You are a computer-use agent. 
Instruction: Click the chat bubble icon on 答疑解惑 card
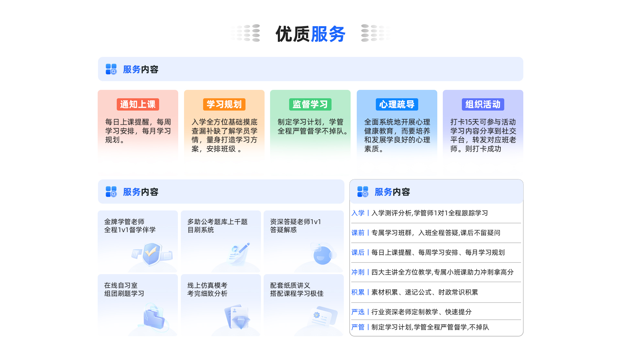322,254
